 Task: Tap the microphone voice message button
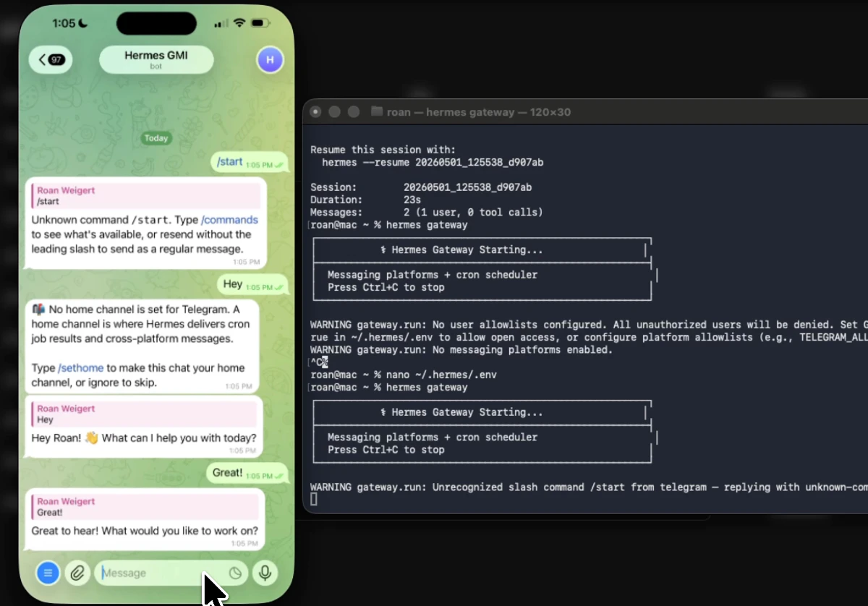[x=265, y=573]
